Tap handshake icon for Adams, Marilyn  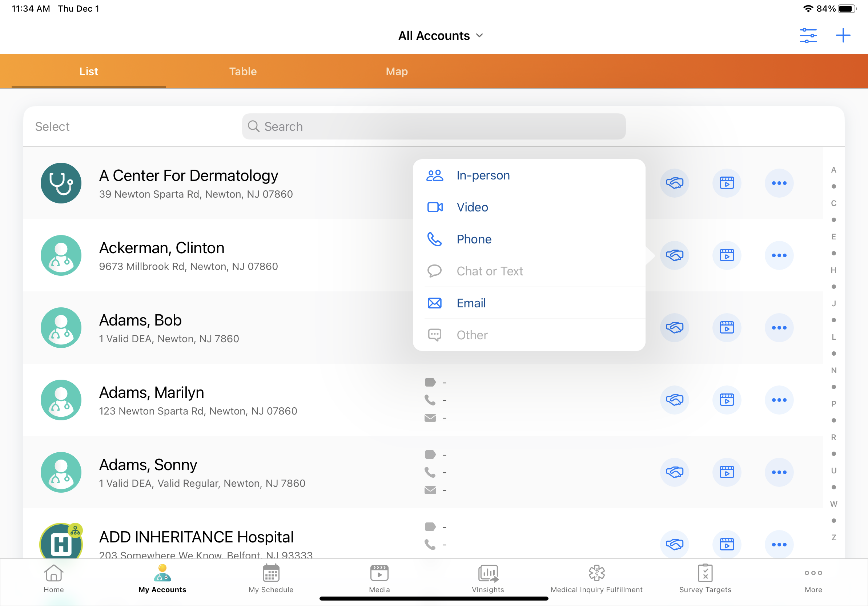tap(674, 400)
